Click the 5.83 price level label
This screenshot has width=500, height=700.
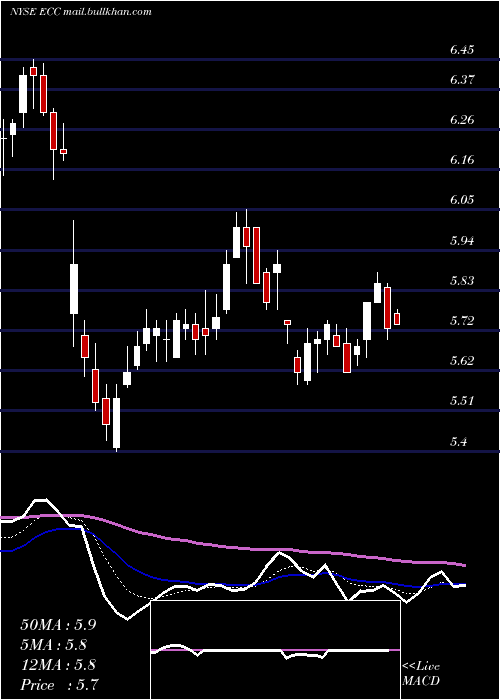[x=462, y=281]
